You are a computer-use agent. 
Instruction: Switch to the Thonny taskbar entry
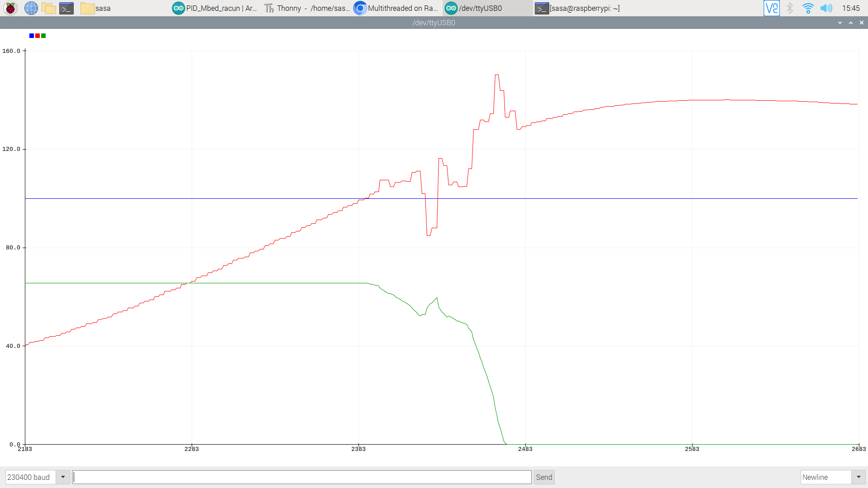point(307,8)
